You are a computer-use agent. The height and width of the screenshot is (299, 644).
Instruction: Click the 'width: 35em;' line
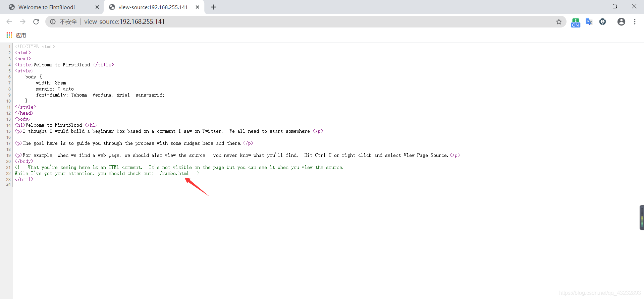click(x=52, y=83)
